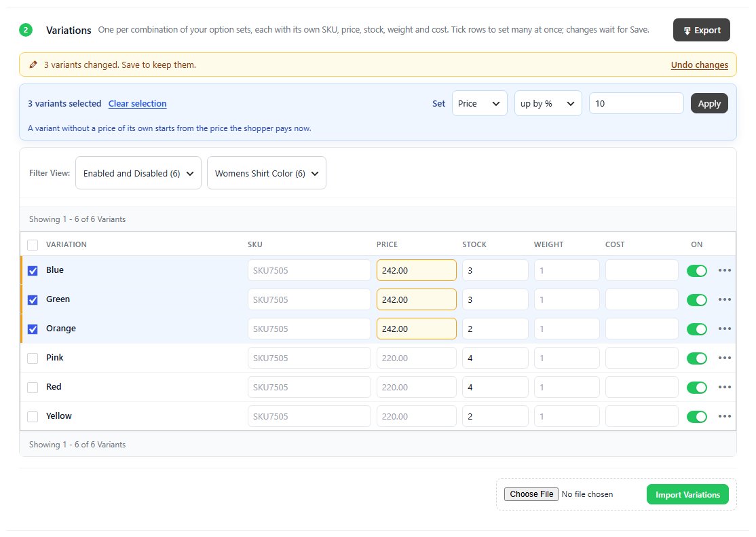Open the more options menu for Orange

pos(724,329)
